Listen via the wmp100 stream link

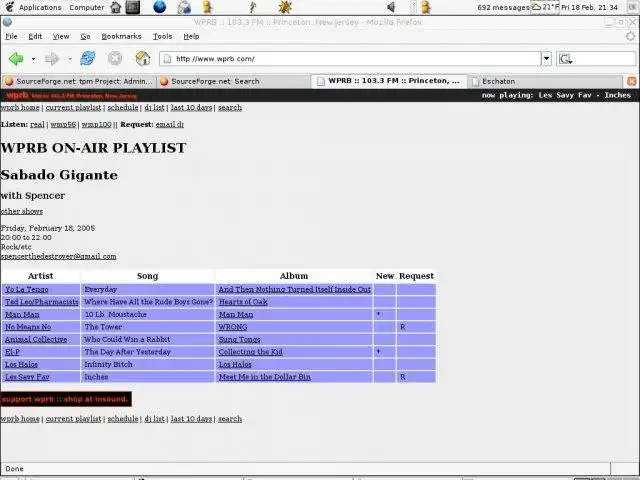point(97,124)
